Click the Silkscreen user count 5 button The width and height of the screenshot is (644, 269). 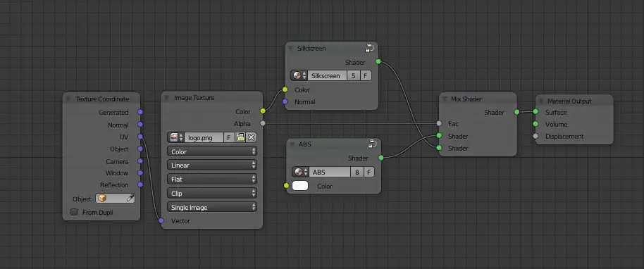[354, 75]
